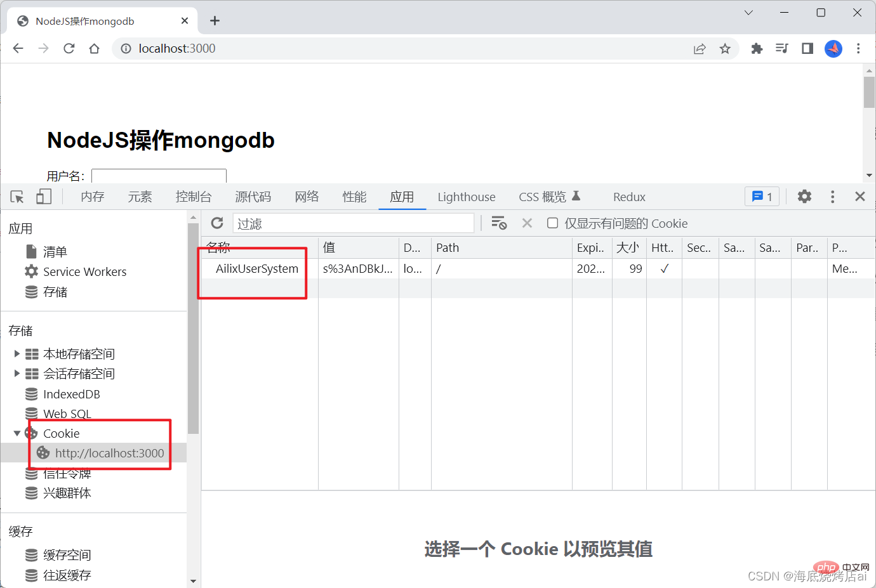876x588 pixels.
Task: Switch to the Lighthouse tab
Action: point(467,197)
